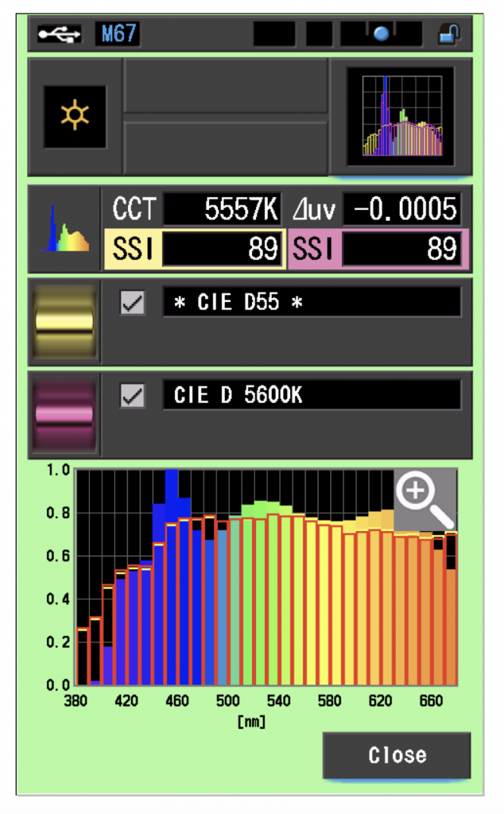
Task: Select the CCT 5557K value field
Action: [x=221, y=210]
